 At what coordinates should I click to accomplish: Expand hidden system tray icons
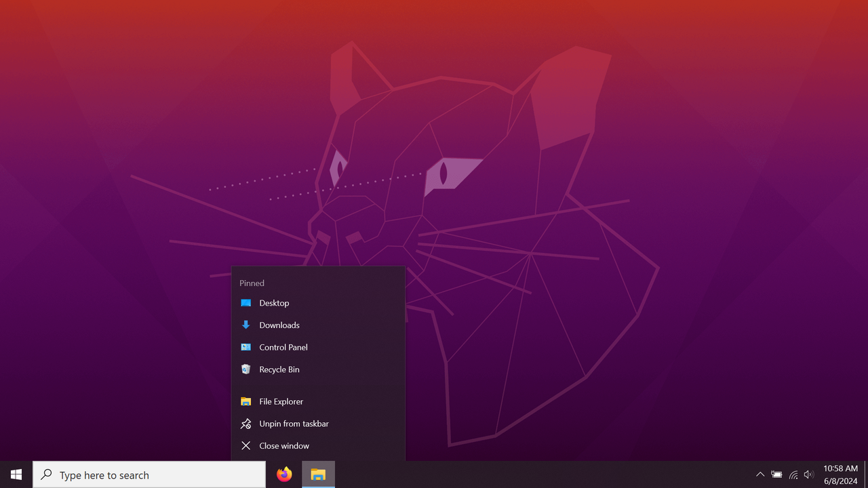coord(760,474)
